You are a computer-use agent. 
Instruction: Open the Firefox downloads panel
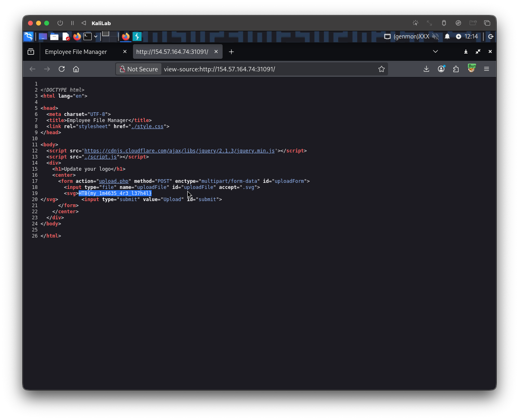point(426,69)
